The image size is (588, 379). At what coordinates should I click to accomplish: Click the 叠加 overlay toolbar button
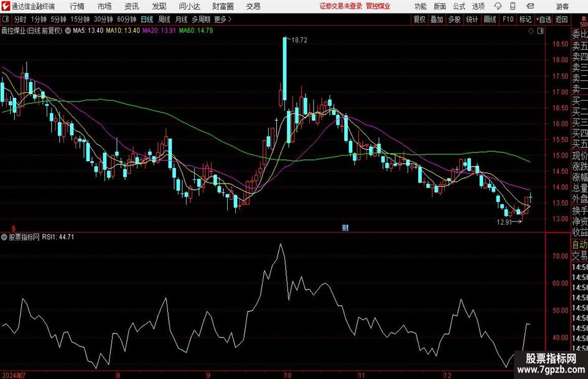pos(437,19)
